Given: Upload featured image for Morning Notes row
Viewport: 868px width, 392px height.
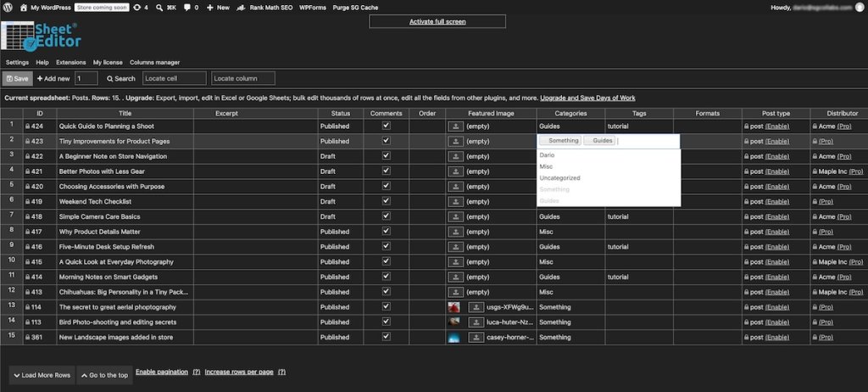Looking at the screenshot, I should pos(455,277).
